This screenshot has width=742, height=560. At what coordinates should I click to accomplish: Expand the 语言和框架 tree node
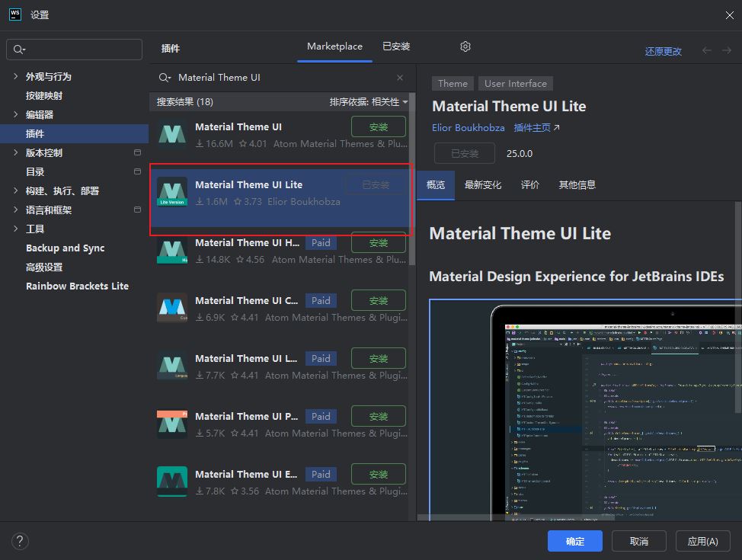coord(15,210)
